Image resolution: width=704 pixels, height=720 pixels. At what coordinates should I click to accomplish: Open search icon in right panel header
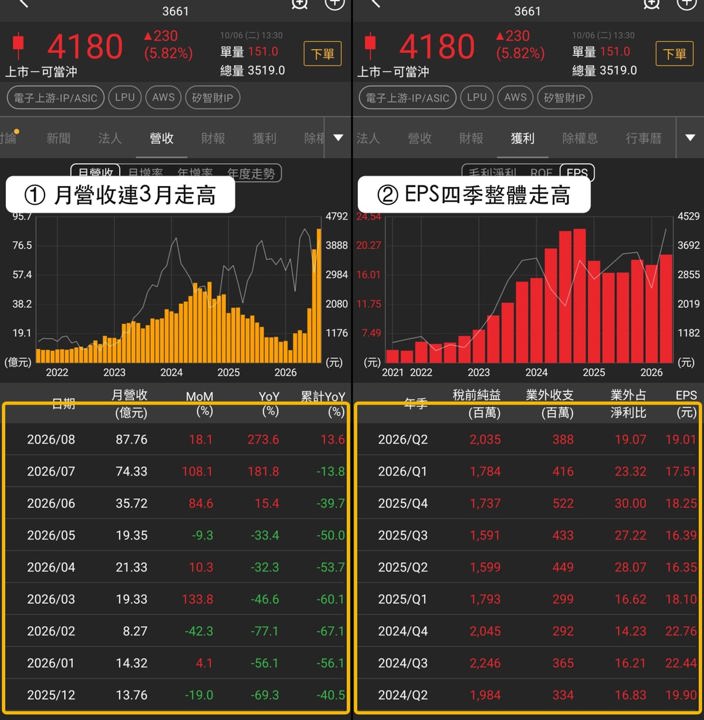[651, 4]
